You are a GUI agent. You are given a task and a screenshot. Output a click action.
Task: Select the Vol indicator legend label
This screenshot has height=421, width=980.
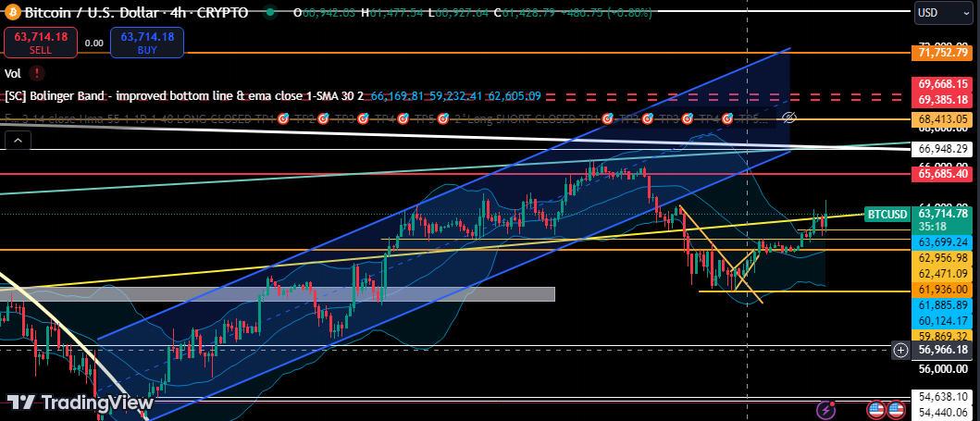pyautogui.click(x=13, y=73)
